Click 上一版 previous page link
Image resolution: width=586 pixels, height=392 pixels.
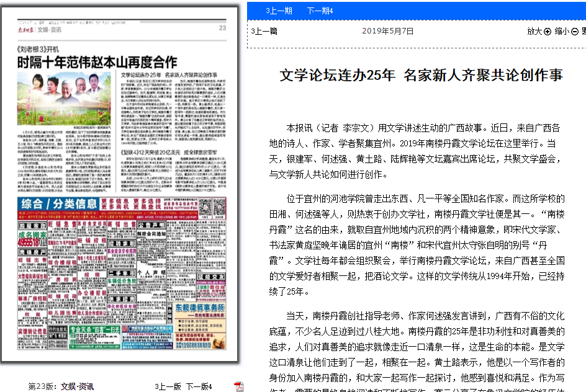coord(168,386)
